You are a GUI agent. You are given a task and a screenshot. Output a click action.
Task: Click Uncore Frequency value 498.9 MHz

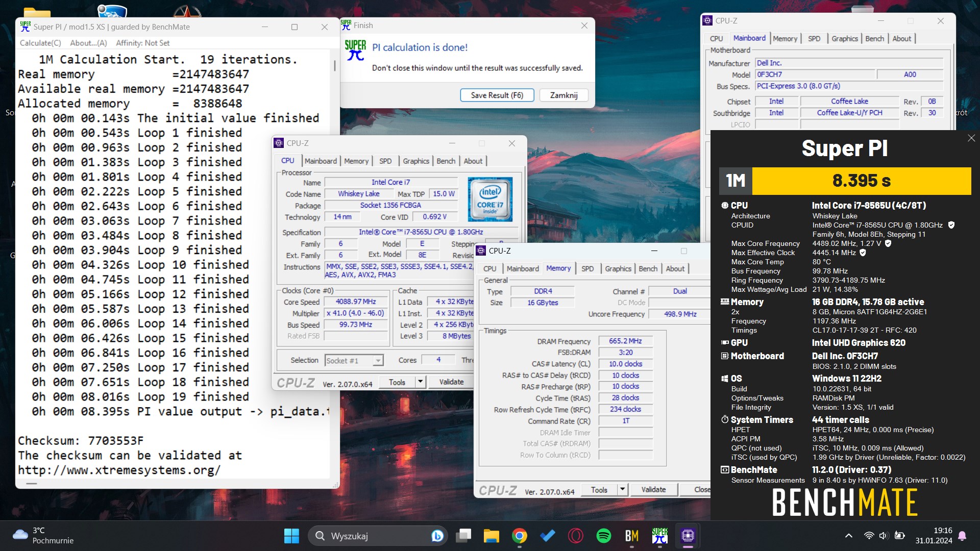(x=679, y=314)
